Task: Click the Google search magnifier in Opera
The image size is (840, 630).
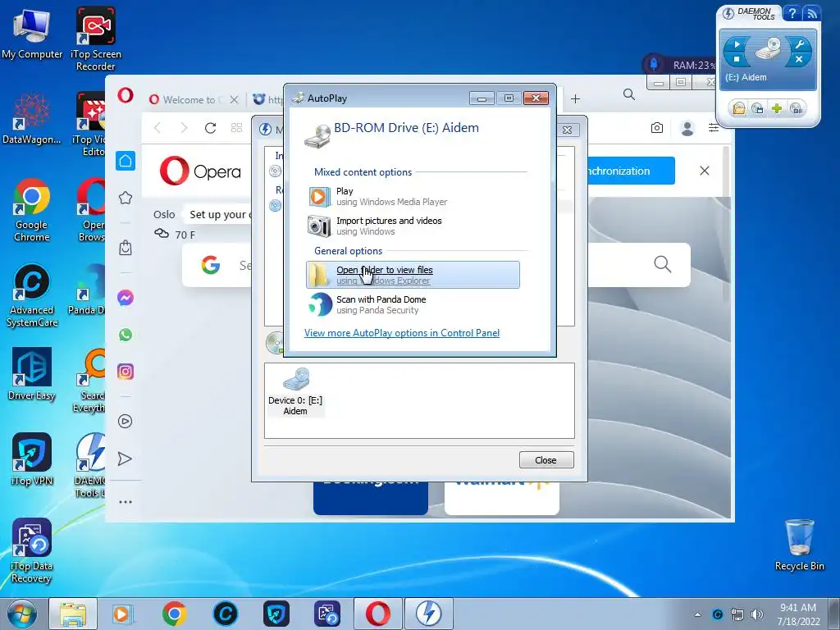Action: coord(662,264)
